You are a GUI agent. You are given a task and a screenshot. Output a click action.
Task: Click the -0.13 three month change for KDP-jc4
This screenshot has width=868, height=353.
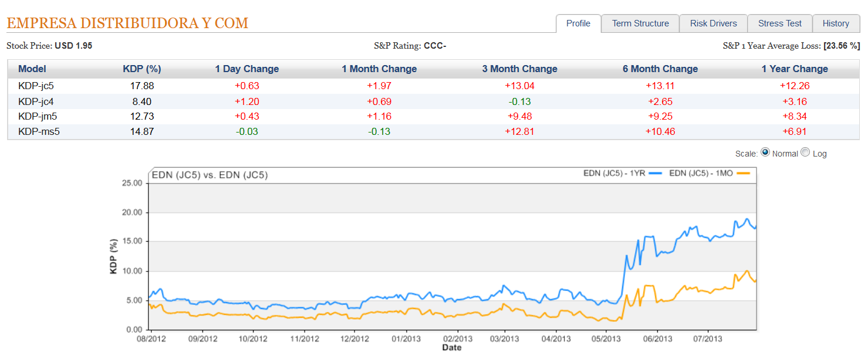point(520,101)
